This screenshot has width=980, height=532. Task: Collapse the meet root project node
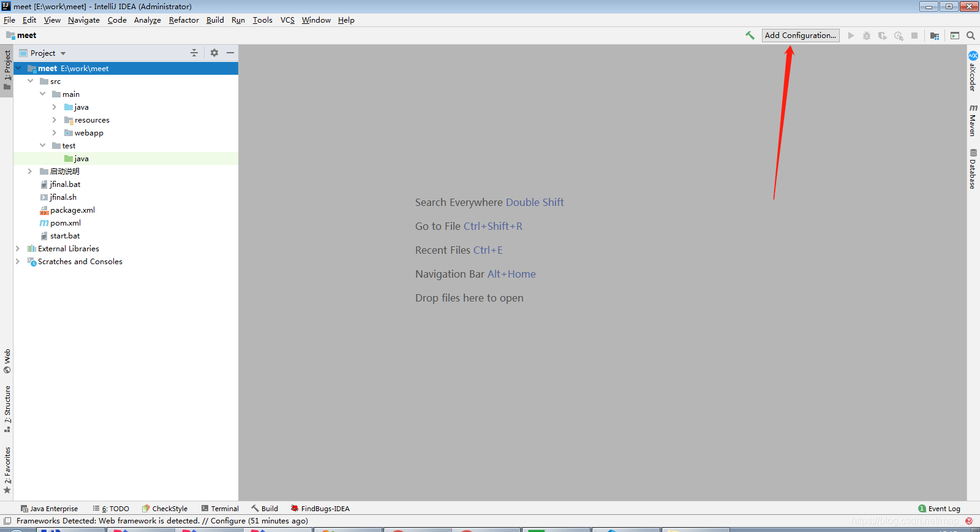18,68
